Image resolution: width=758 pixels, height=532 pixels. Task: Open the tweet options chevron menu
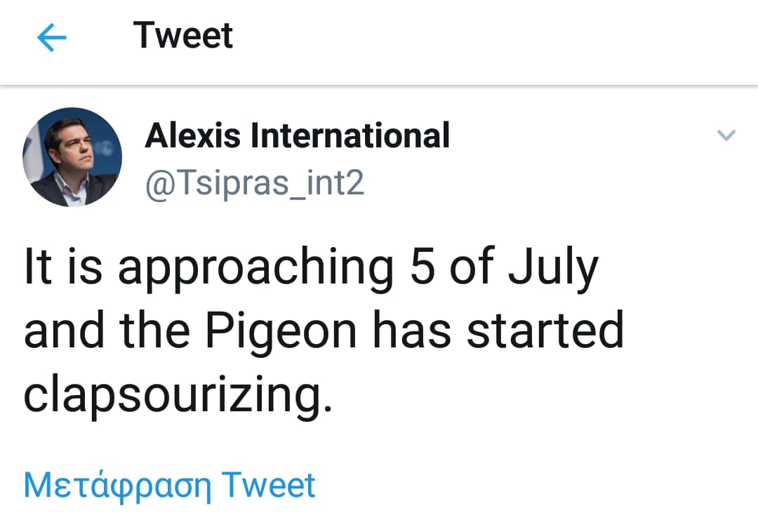coord(726,135)
